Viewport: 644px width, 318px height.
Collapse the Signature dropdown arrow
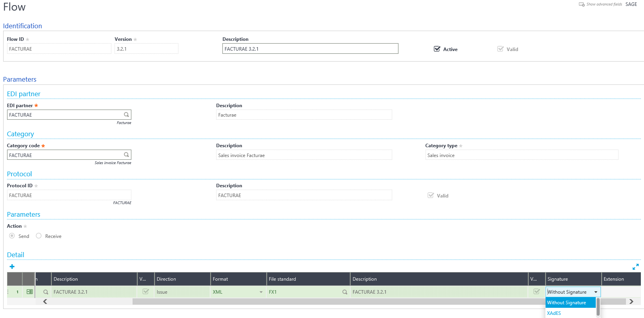596,292
